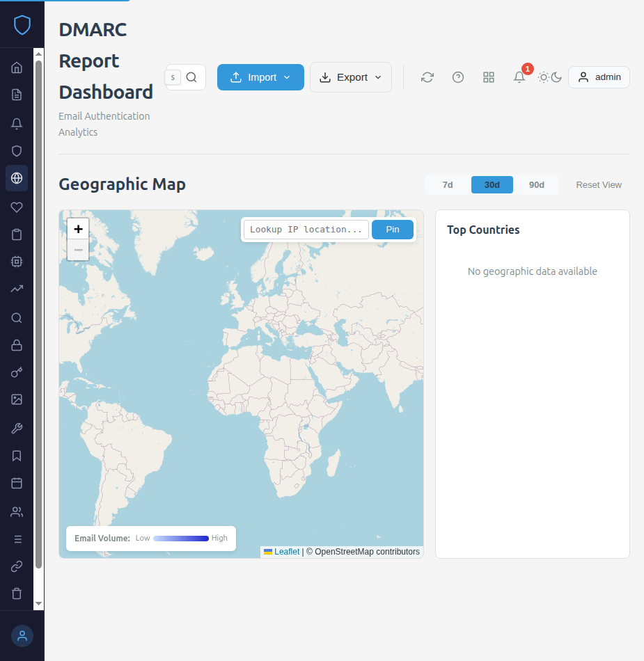Screen dimensions: 644x661
Task: Select the shield Security icon in sidebar
Action: [17, 150]
